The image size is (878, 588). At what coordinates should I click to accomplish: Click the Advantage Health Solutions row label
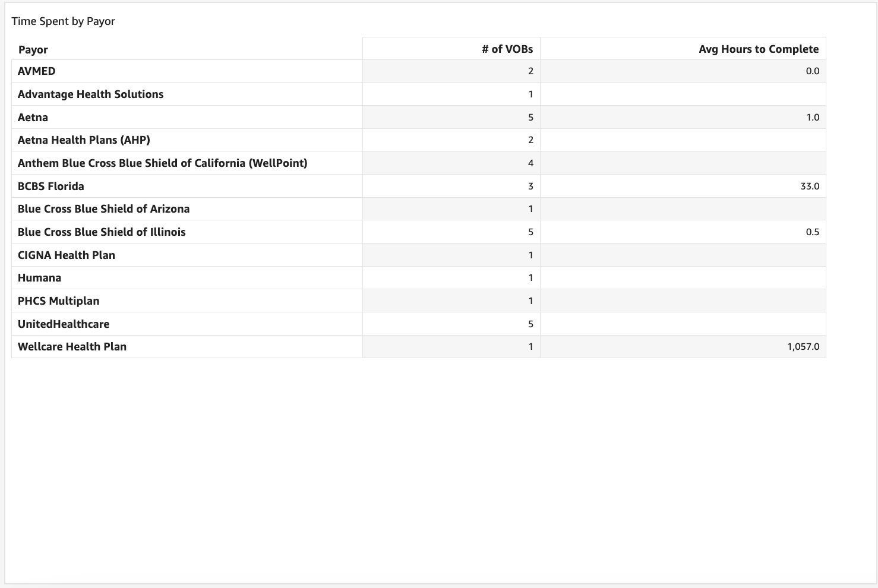90,94
